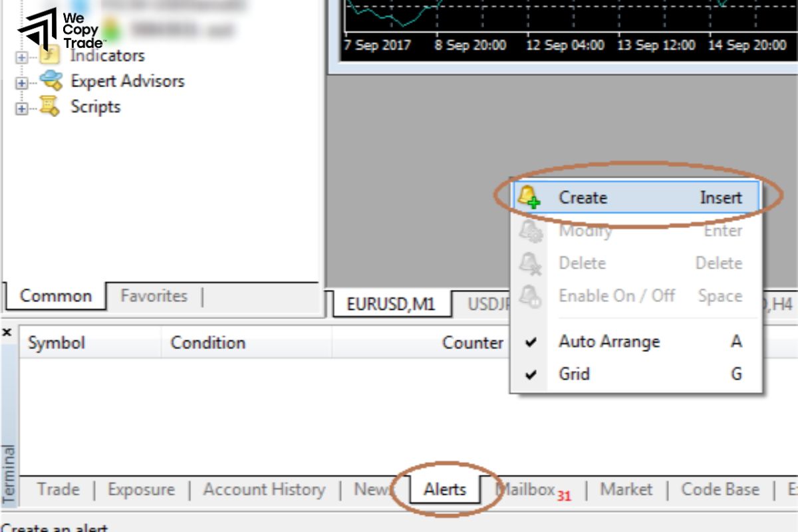Click the Enable On/Off bell icon

[x=530, y=296]
